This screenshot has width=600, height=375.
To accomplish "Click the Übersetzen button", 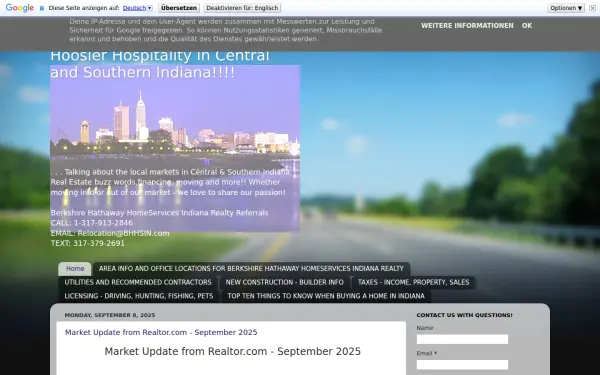I will (179, 8).
